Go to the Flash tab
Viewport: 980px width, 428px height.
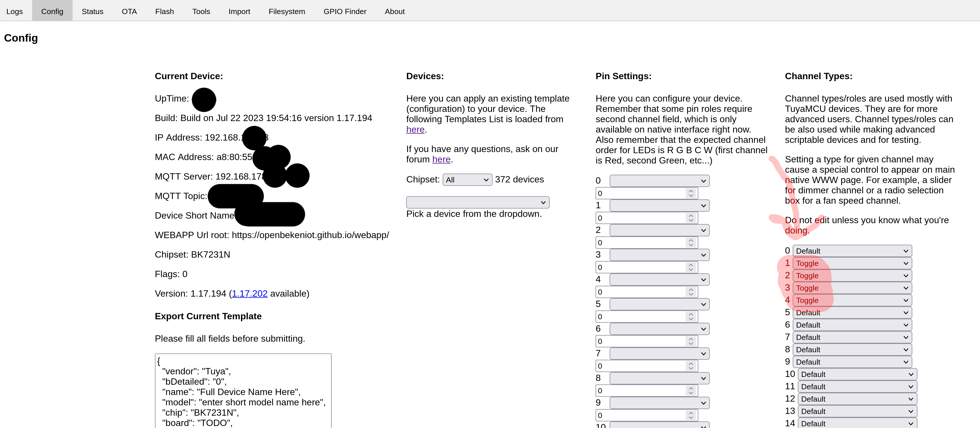[164, 11]
